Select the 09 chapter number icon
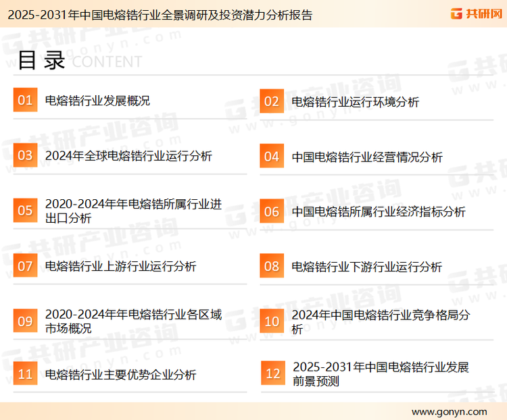Screen dimensions: 507x420 pos(25,321)
